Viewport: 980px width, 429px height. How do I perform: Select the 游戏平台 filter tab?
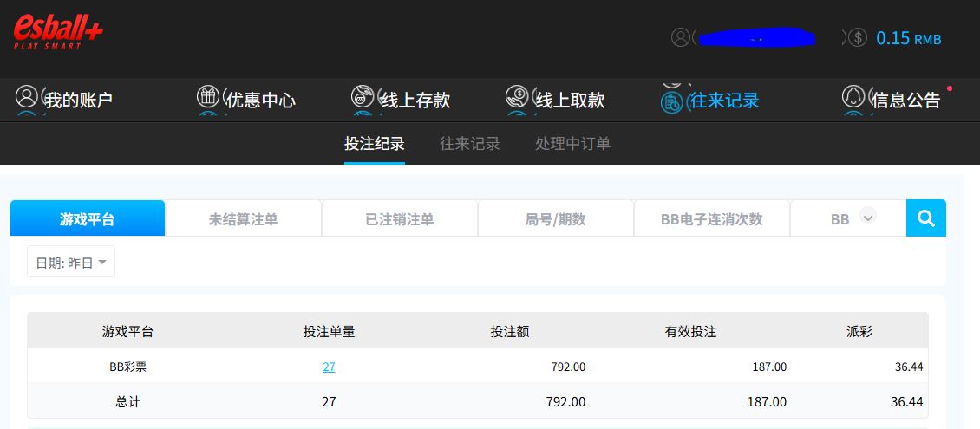tap(87, 218)
